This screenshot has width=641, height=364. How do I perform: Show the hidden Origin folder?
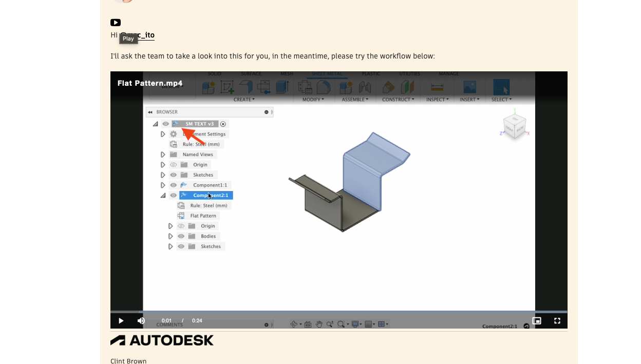click(x=173, y=164)
